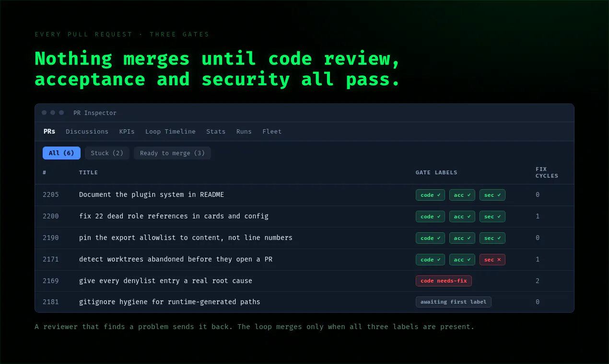Image resolution: width=609 pixels, height=364 pixels.
Task: Go to the Loop Timeline tab
Action: [x=170, y=131]
